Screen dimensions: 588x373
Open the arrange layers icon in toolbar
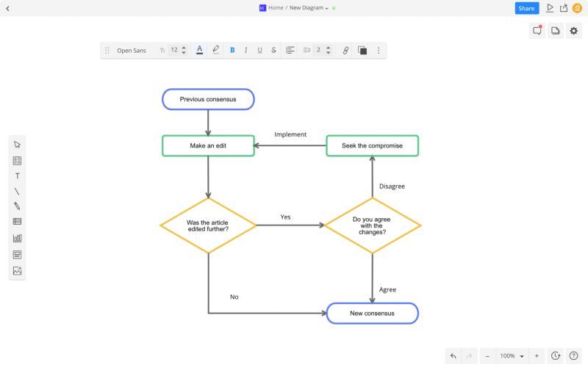coord(362,50)
